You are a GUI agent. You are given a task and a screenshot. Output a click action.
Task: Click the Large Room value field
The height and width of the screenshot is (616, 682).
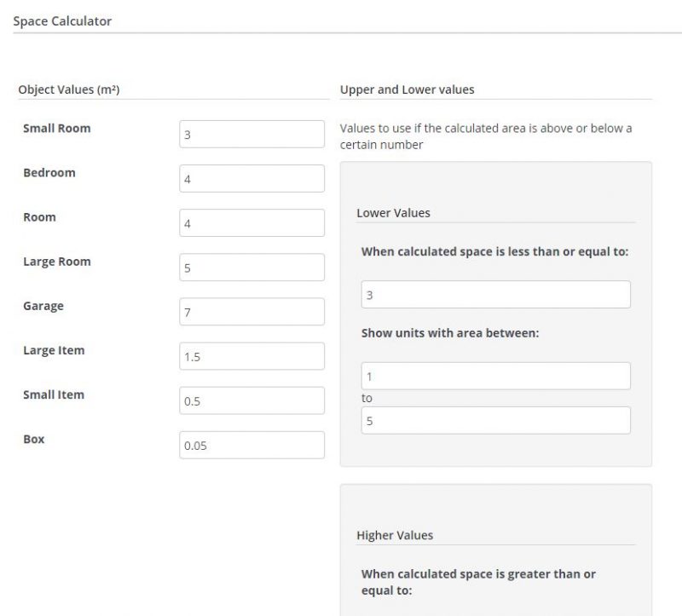tap(250, 267)
